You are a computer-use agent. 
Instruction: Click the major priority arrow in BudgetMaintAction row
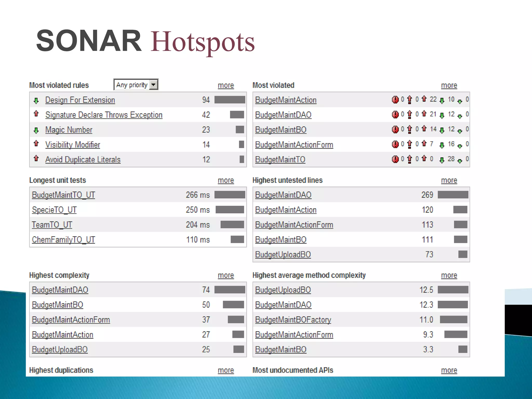pos(424,99)
